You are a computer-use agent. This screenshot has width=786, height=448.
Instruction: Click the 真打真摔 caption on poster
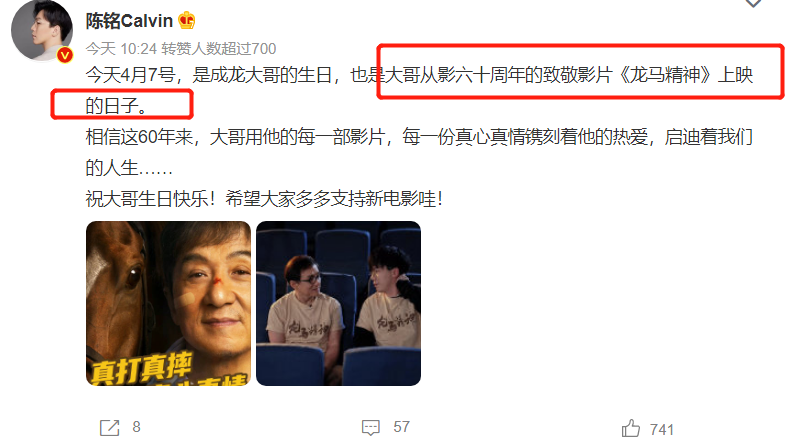142,367
